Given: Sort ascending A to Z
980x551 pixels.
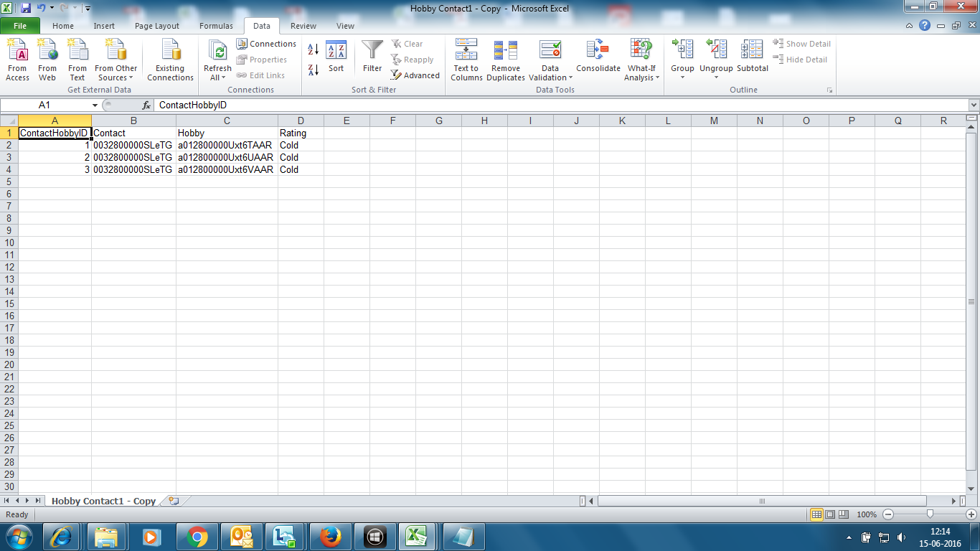Looking at the screenshot, I should (x=314, y=50).
